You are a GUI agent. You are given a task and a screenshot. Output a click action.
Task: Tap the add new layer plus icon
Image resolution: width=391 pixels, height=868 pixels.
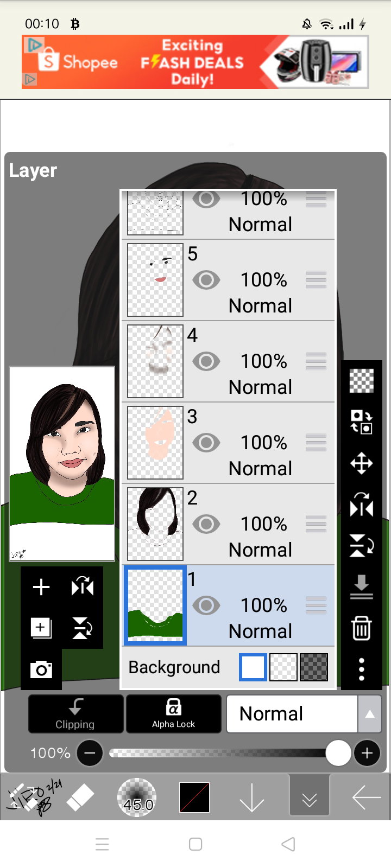41,587
